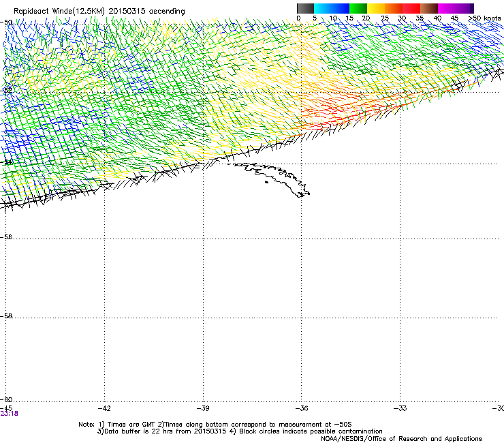Click the NOAA/NESDIS Office of Research credit
This screenshot has width=504, height=443.
(x=401, y=439)
